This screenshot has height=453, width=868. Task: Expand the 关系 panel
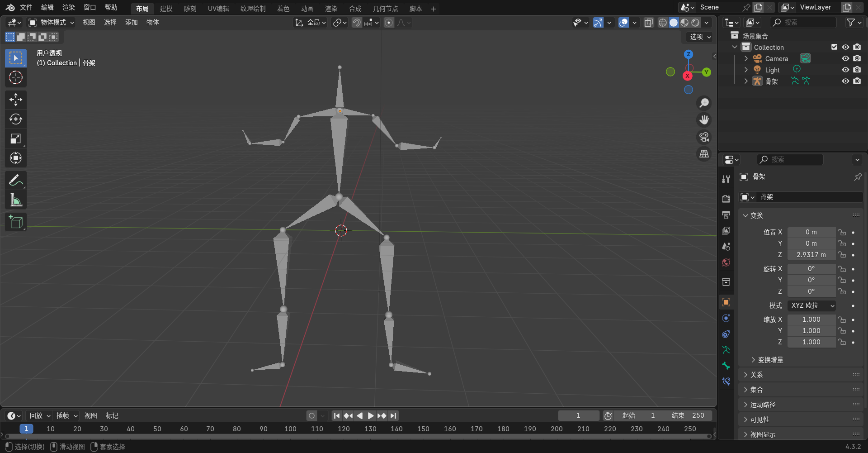pos(756,375)
